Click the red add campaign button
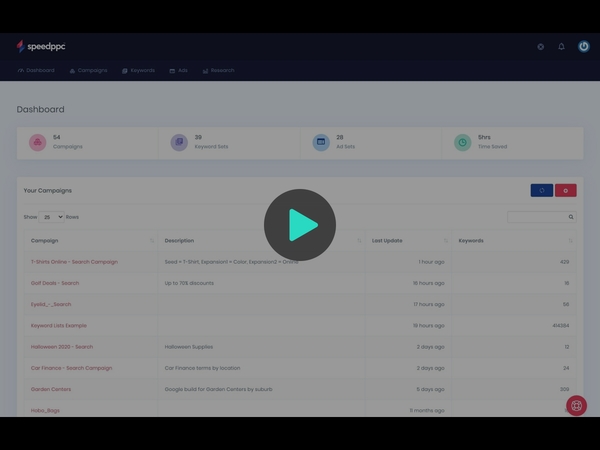 pyautogui.click(x=566, y=191)
